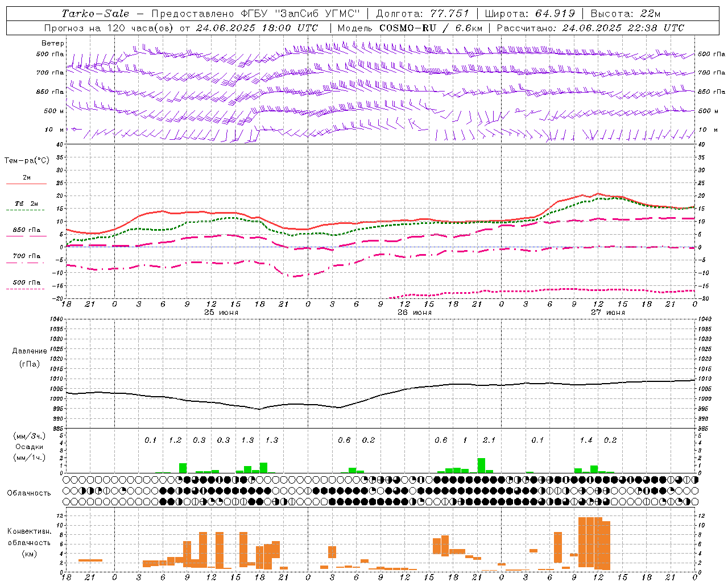Click the "27 июня" date label
The width and height of the screenshot is (728, 582).
(x=608, y=313)
